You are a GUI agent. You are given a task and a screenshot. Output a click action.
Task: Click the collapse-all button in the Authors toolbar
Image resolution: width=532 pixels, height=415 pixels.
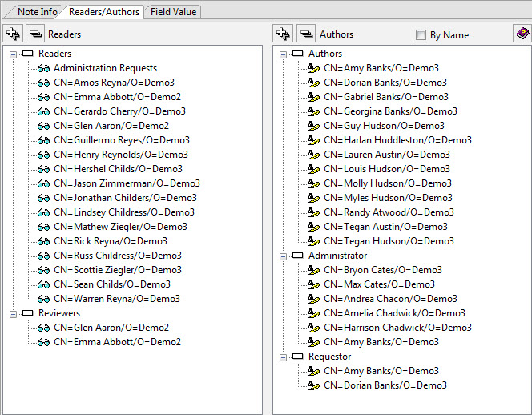306,34
